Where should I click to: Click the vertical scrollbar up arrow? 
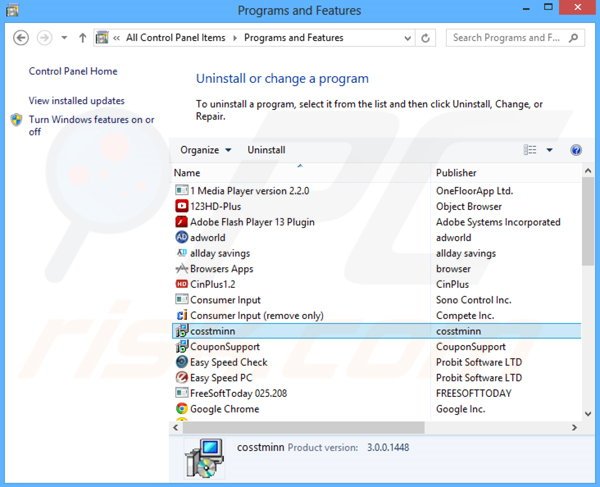pos(588,171)
